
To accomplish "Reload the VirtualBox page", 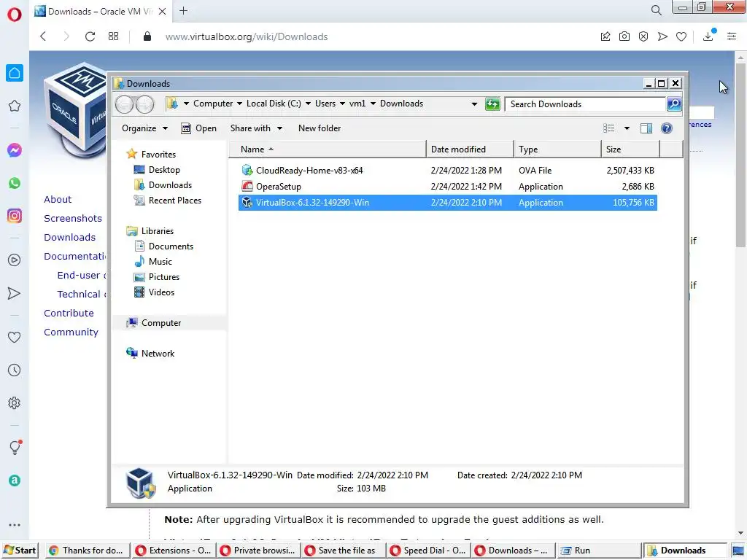I will 90,36.
